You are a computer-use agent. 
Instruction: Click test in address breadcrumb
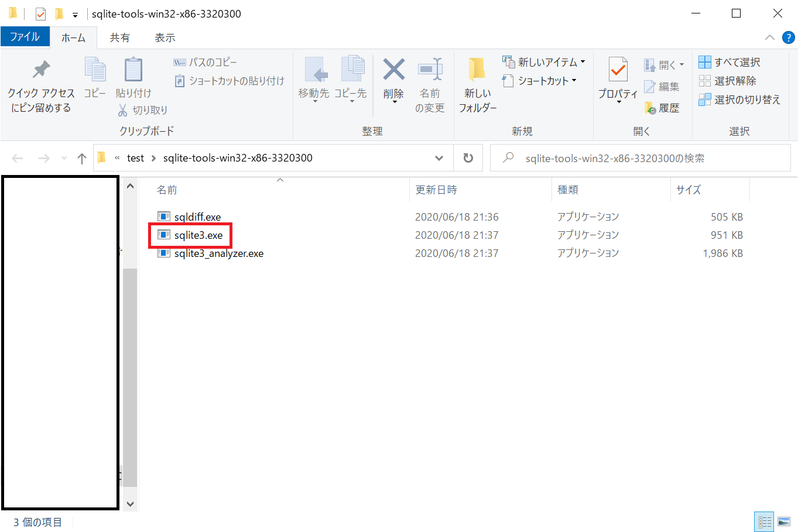[135, 158]
